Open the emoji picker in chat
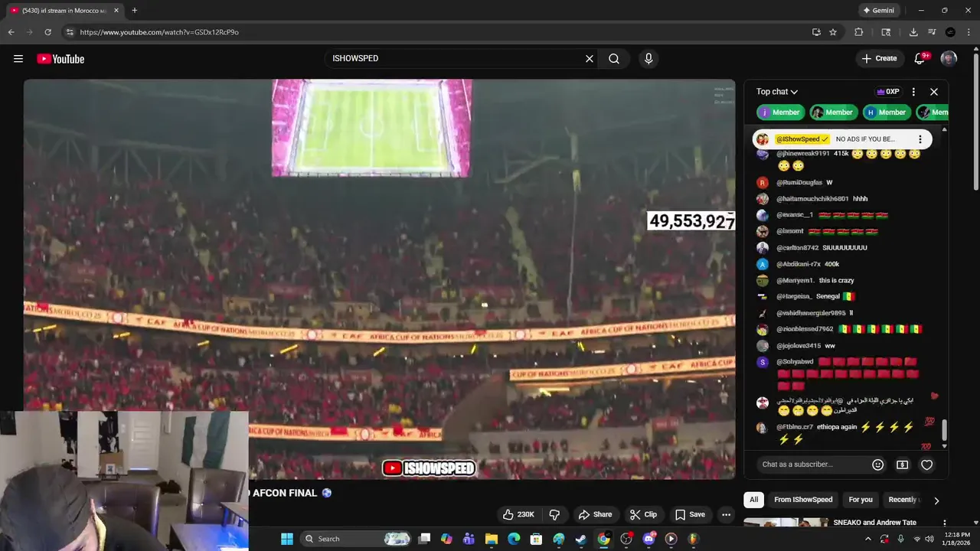 pos(878,465)
